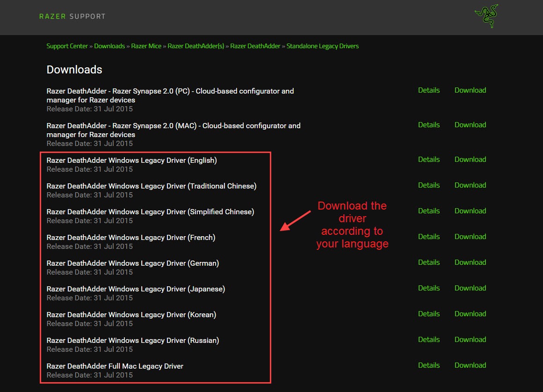Click the RAZER SUPPORT header logo text
The image size is (543, 392).
[x=72, y=16]
